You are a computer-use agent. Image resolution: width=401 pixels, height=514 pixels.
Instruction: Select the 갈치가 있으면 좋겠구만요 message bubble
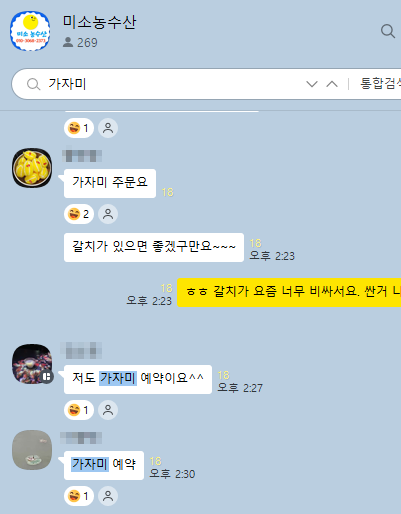pyautogui.click(x=154, y=247)
